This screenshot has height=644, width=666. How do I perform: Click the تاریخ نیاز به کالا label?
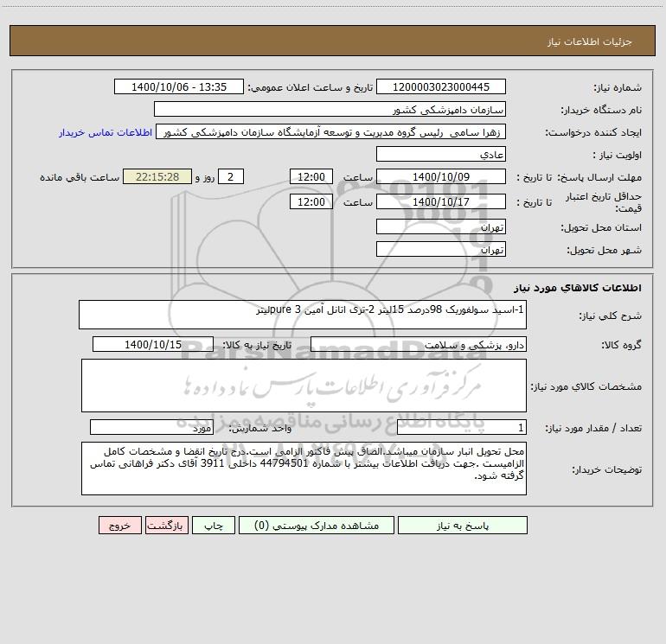(258, 345)
